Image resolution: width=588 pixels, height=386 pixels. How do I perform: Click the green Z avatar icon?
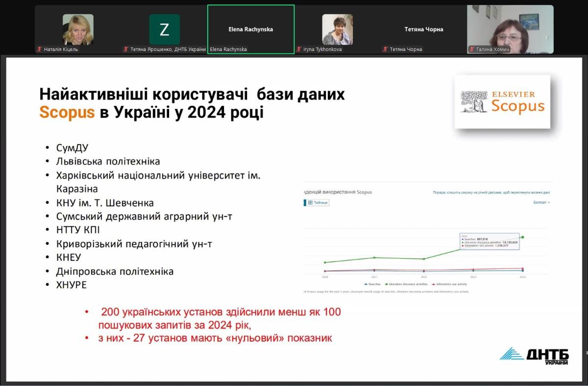pos(164,29)
